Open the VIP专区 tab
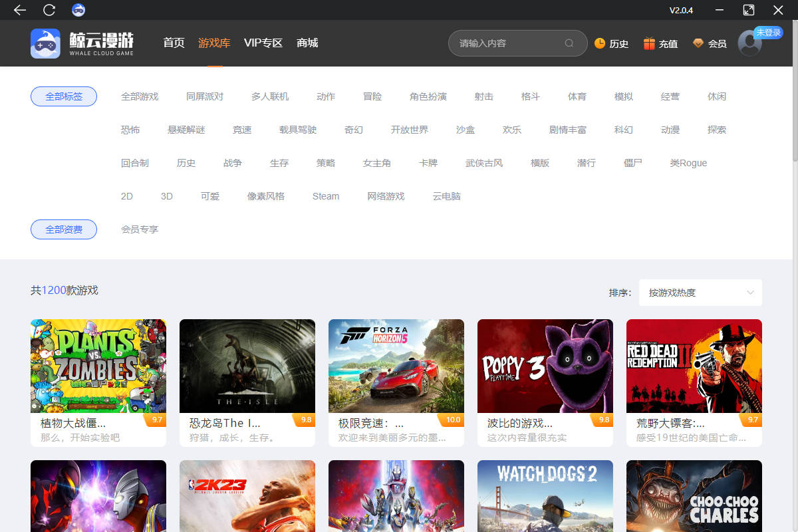Image resolution: width=798 pixels, height=532 pixels. 263,43
